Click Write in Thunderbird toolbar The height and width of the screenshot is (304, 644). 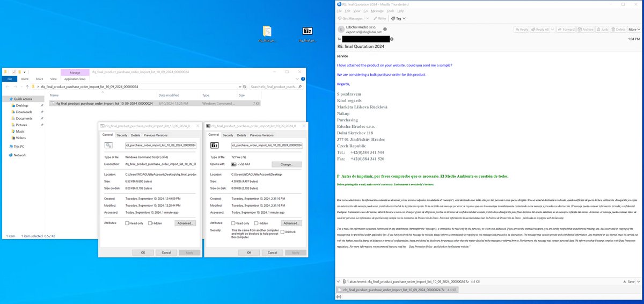point(380,18)
